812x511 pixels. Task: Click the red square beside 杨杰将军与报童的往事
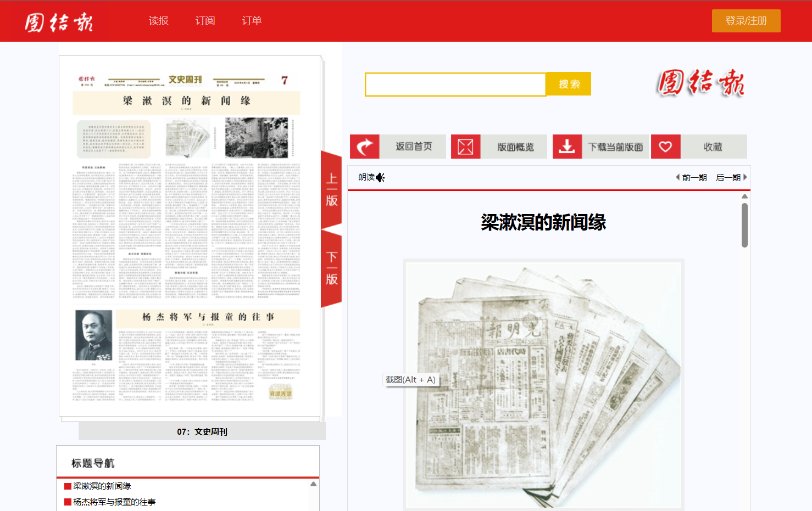point(68,502)
